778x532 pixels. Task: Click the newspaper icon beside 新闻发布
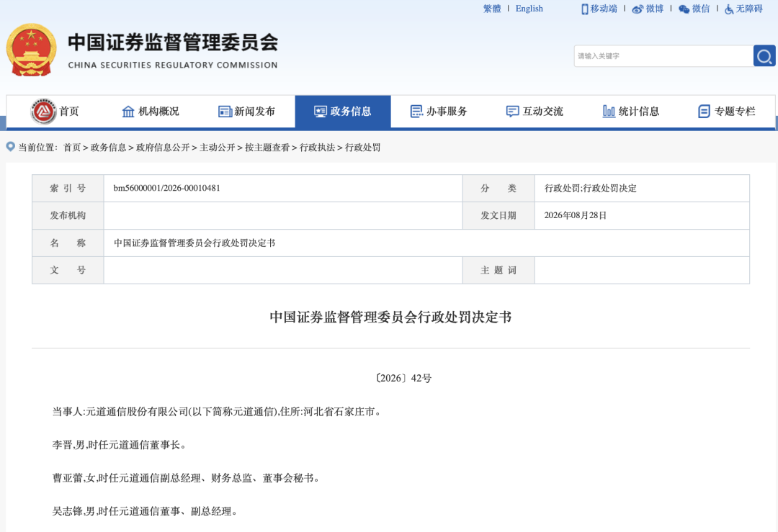pos(225,112)
